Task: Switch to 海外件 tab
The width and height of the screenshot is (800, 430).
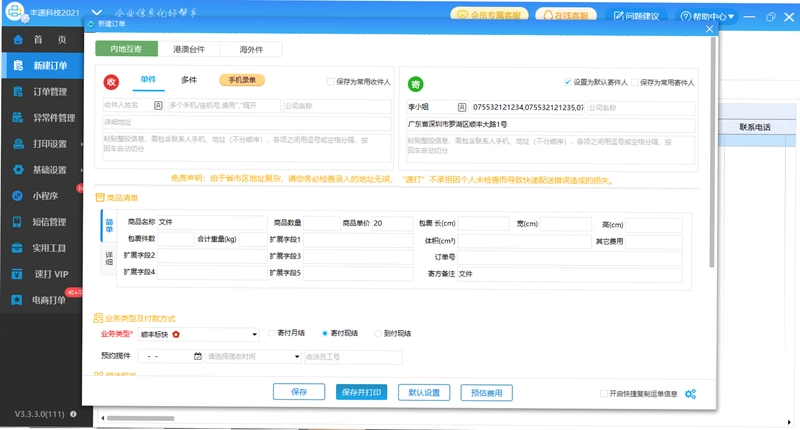Action: (x=251, y=49)
